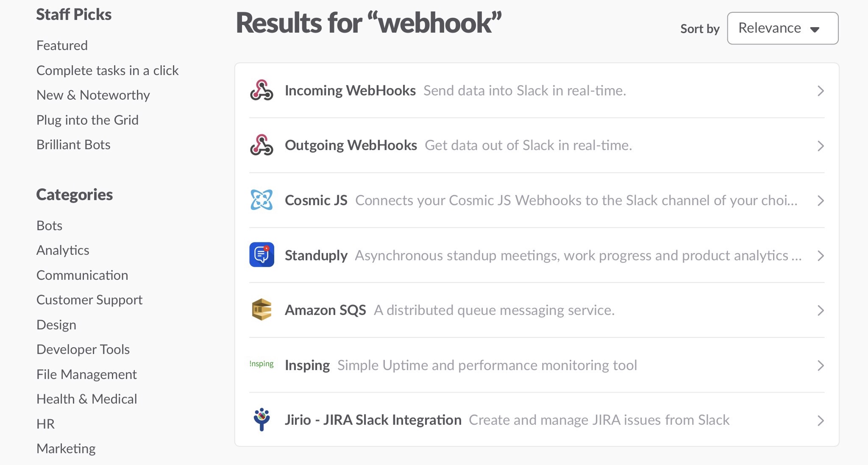Select the Cosmic JS app icon
Image resolution: width=868 pixels, height=465 pixels.
(262, 200)
